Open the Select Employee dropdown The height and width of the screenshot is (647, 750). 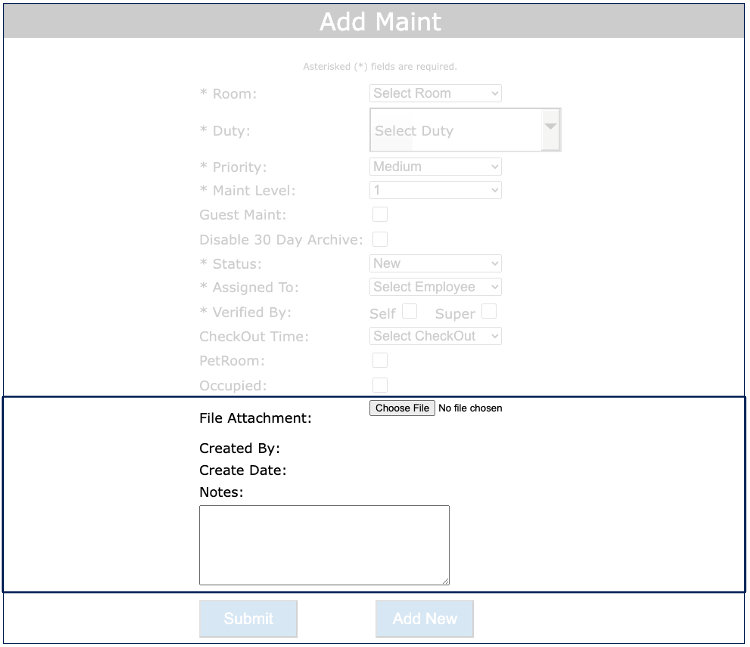point(435,287)
